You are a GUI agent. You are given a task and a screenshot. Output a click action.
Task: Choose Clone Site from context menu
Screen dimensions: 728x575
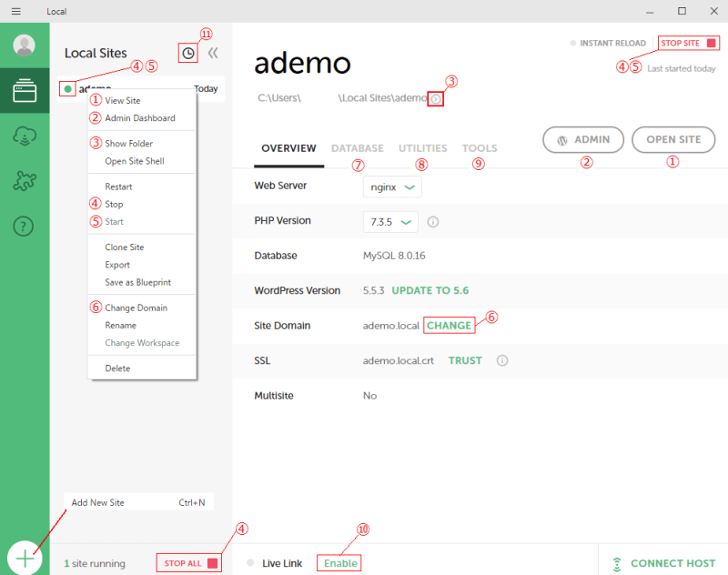point(142,247)
